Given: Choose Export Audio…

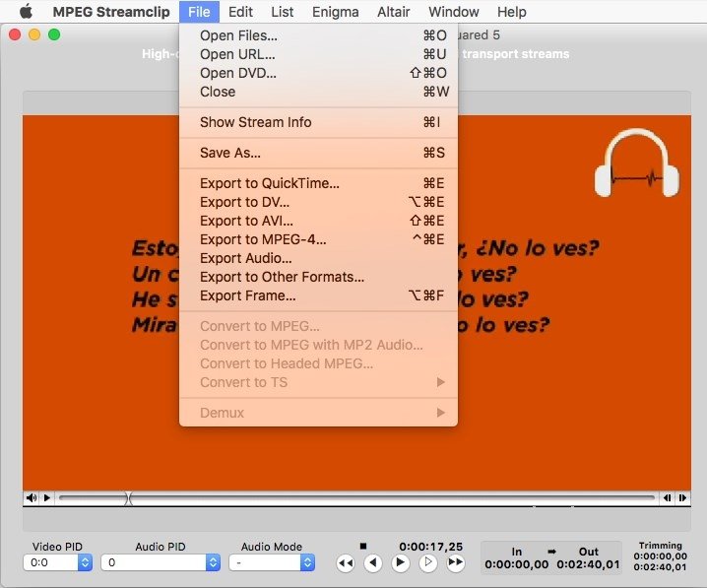Looking at the screenshot, I should coord(318,258).
